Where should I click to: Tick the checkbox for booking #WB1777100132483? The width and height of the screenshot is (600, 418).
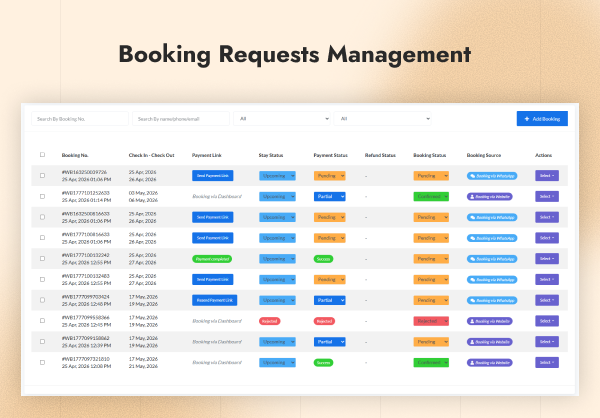[x=42, y=279]
